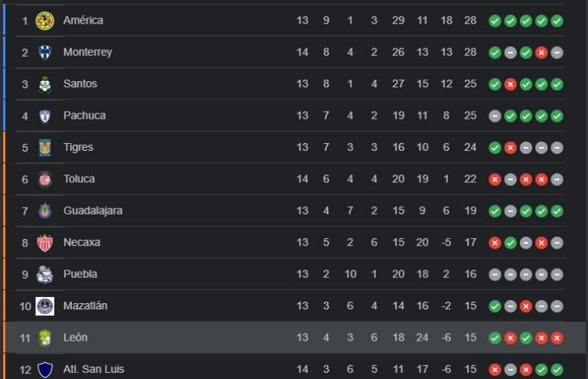Viewport: 588px width, 379px height.
Task: Click Monterrey's red loss form icon
Action: pyautogui.click(x=541, y=53)
